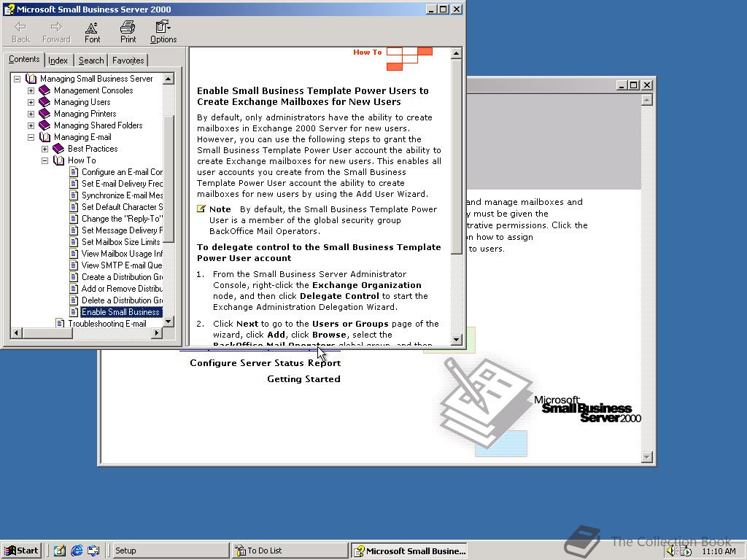Print the current help topic
Viewport: 747px width, 560px height.
(x=128, y=32)
